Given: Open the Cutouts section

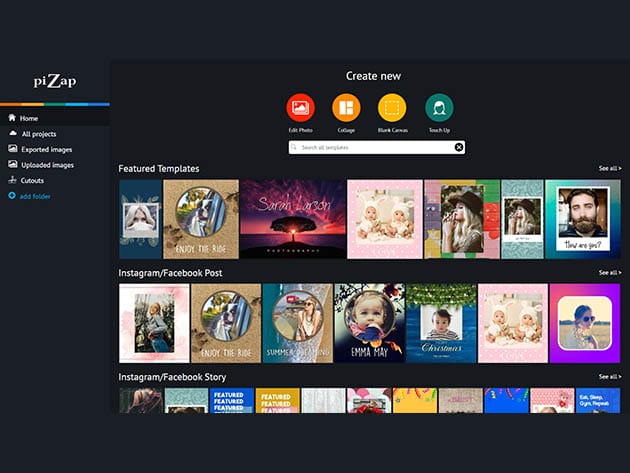Looking at the screenshot, I should tap(32, 180).
